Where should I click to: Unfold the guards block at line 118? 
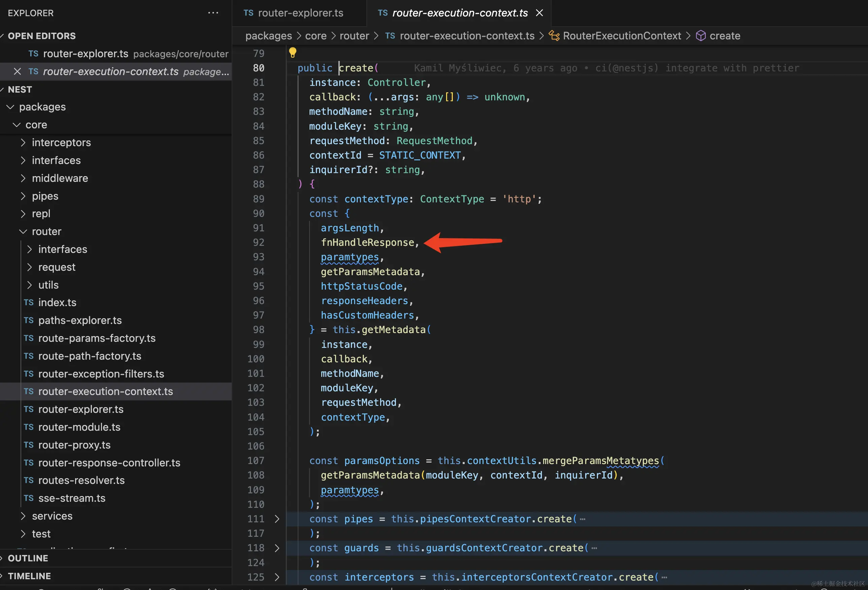tap(277, 548)
